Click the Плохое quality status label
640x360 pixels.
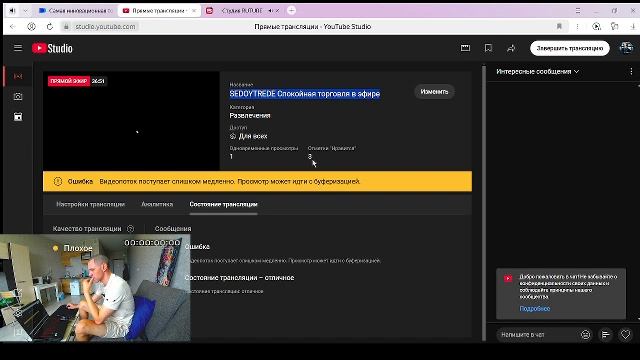78,248
